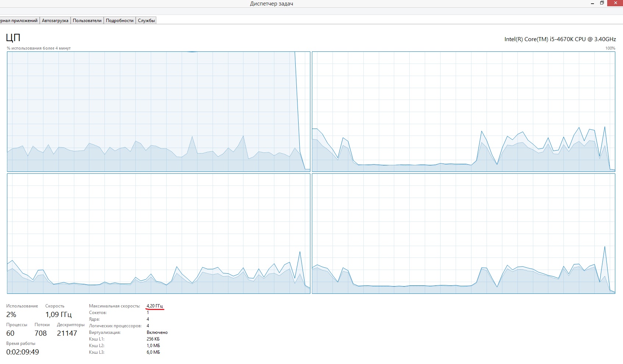Click the Время работы uptime value
This screenshot has width=623, height=364.
[x=22, y=352]
